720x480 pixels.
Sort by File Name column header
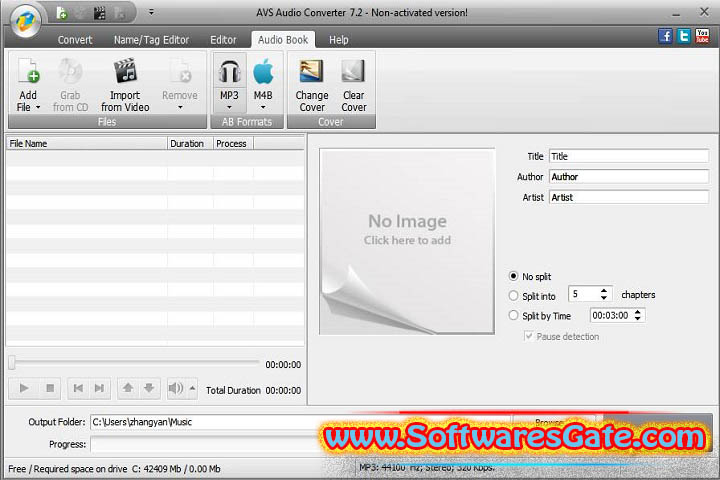[86, 144]
